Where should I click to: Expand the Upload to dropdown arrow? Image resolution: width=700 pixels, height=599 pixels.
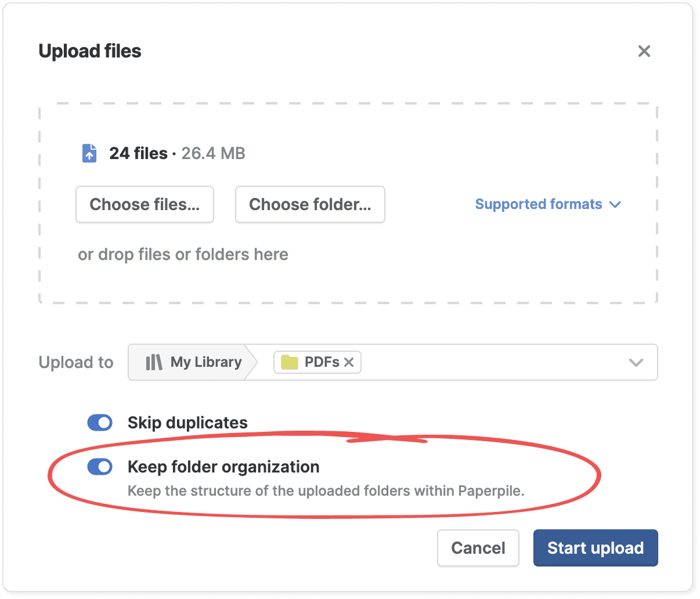pyautogui.click(x=636, y=362)
